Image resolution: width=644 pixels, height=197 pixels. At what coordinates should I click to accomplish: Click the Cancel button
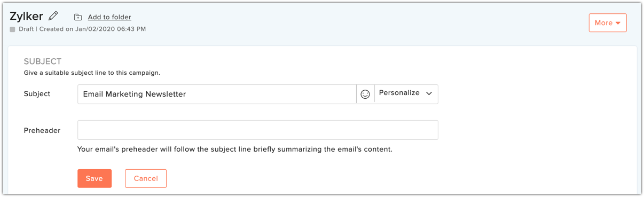146,178
